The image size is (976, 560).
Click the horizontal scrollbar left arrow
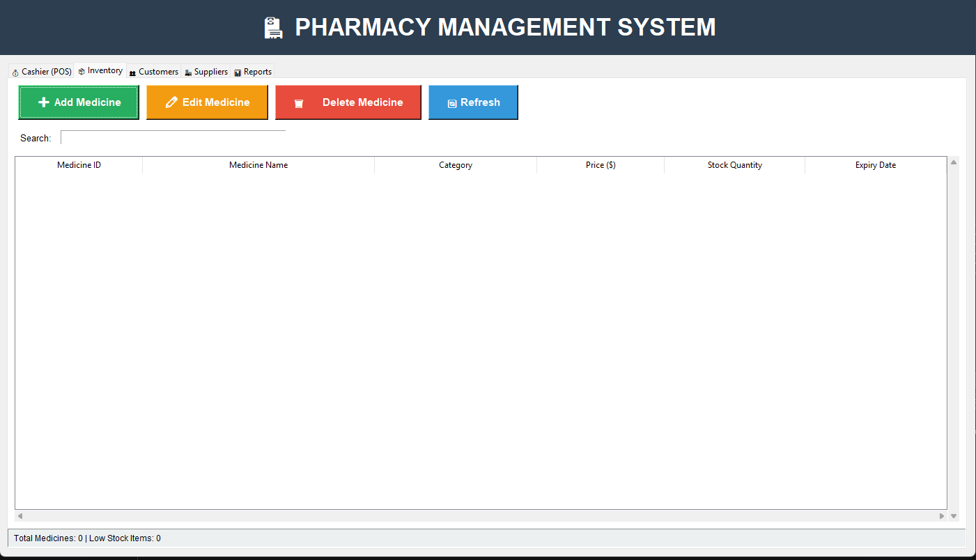point(20,516)
